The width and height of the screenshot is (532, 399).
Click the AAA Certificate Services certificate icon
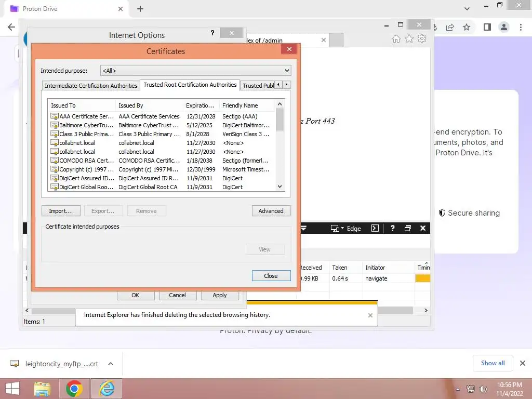(54, 116)
